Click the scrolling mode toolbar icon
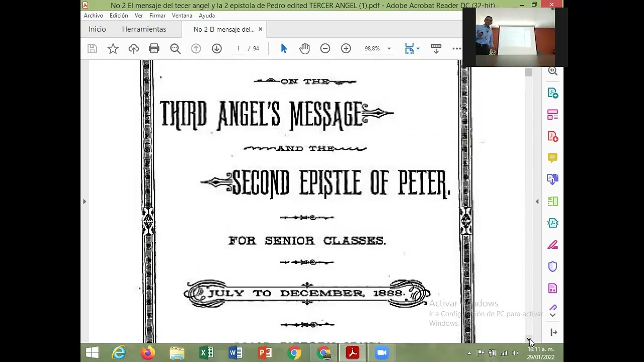Viewport: 644px width, 362px height. pos(436,49)
